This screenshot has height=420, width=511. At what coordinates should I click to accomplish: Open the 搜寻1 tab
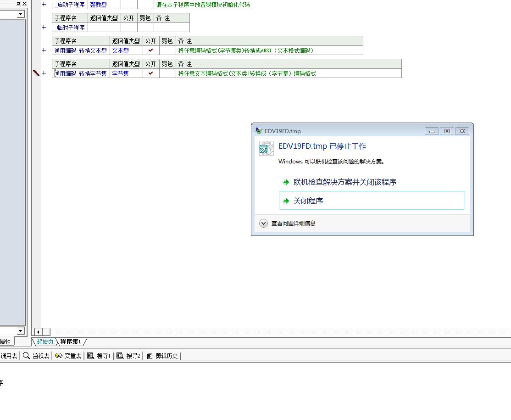point(99,356)
